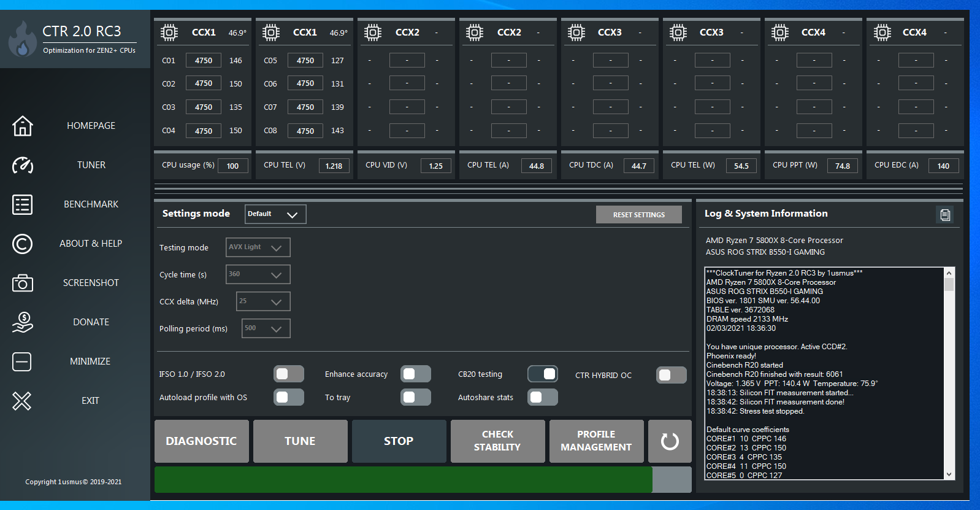Disable CB20 testing switch
Screen dimensions: 980x510
pyautogui.click(x=543, y=374)
